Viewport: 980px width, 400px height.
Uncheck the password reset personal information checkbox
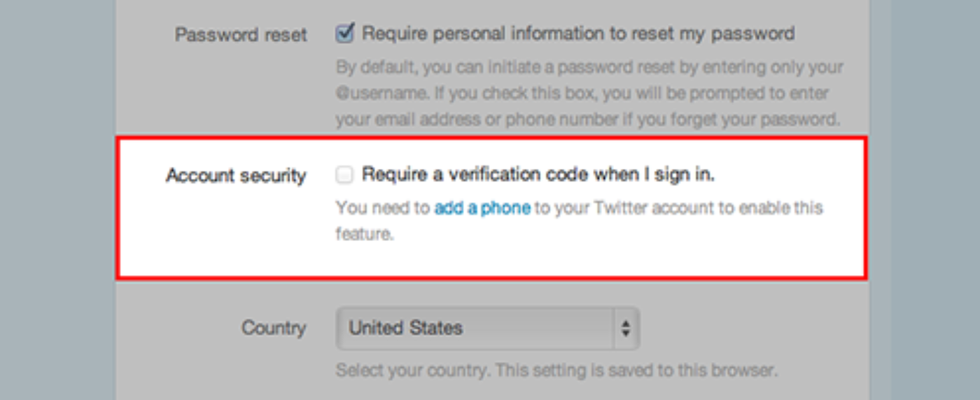click(344, 33)
